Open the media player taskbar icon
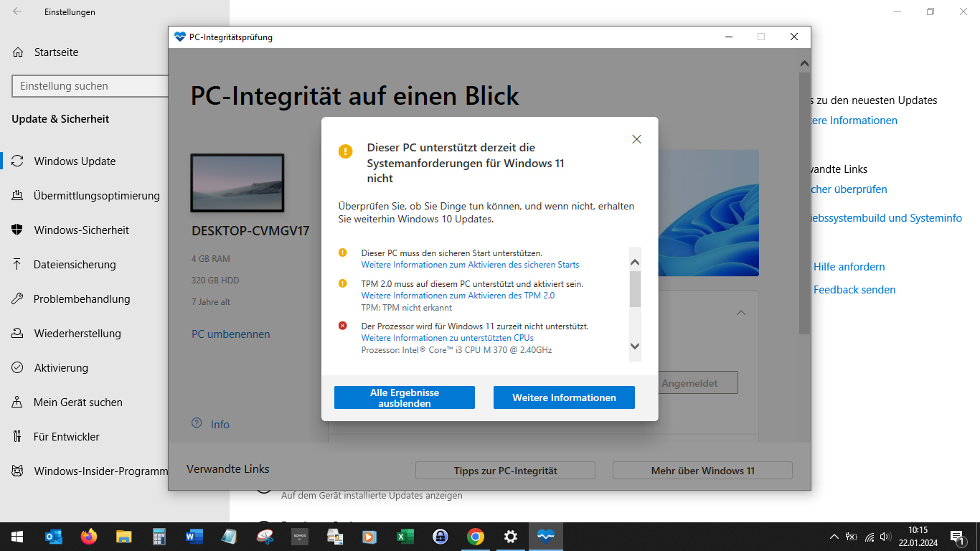 point(370,537)
